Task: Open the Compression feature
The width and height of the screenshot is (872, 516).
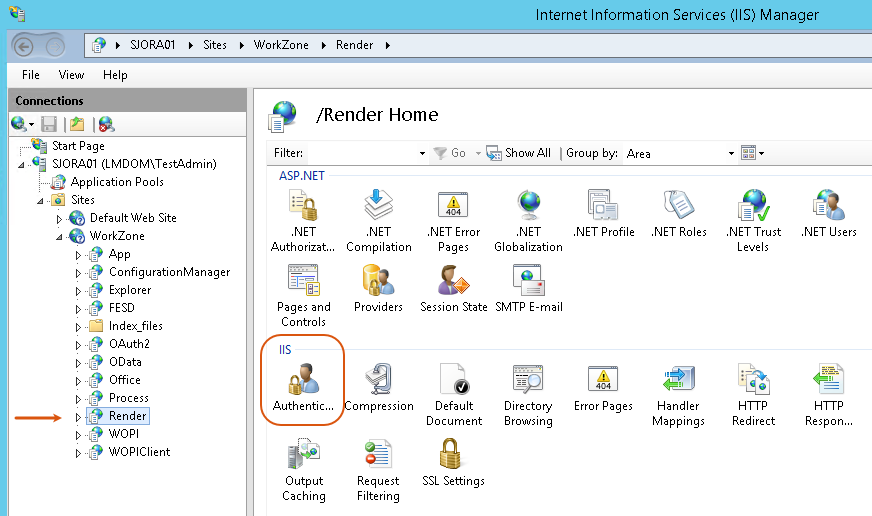Action: [x=379, y=388]
